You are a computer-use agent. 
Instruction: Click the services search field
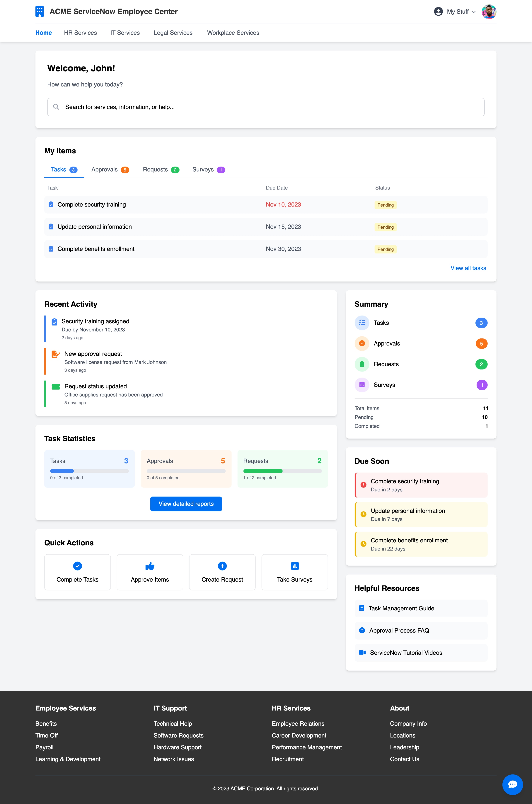click(x=266, y=107)
